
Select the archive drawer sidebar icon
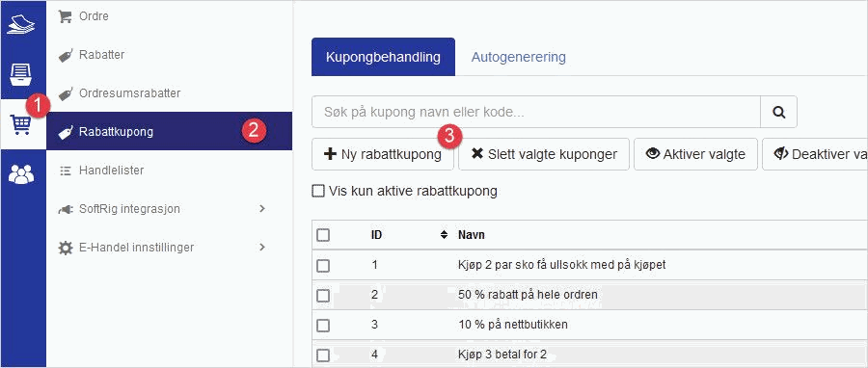(21, 74)
